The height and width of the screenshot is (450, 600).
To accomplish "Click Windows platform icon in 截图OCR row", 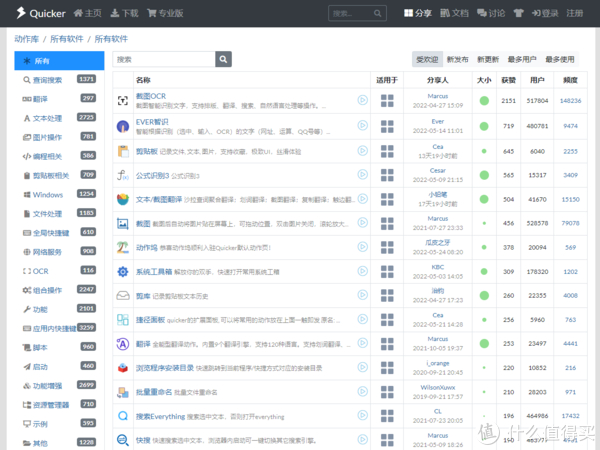I will point(387,101).
